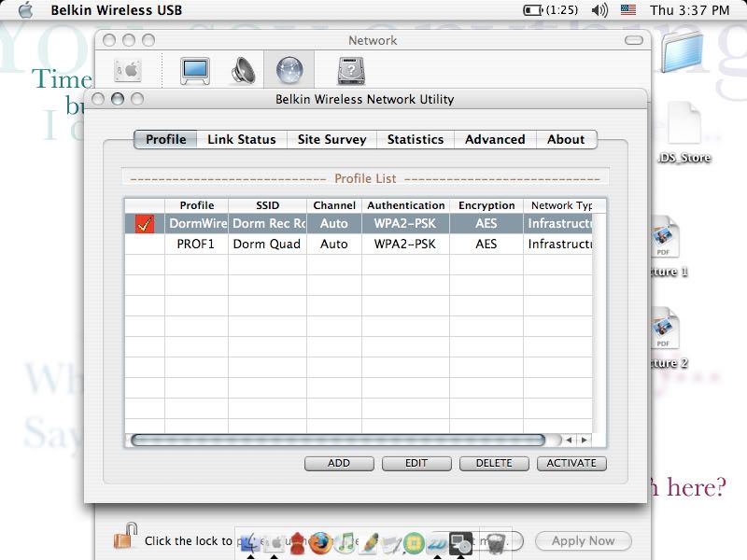Select the Network globe icon in toolbar

289,71
